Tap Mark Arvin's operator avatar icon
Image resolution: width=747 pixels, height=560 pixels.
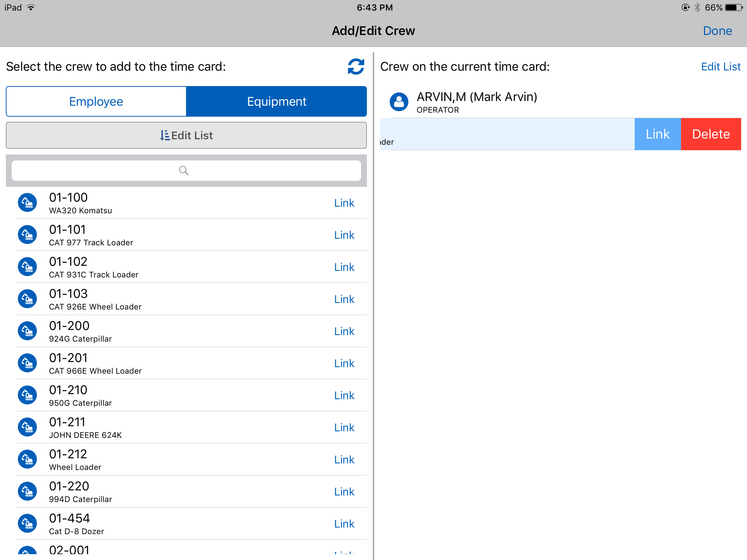pos(399,102)
